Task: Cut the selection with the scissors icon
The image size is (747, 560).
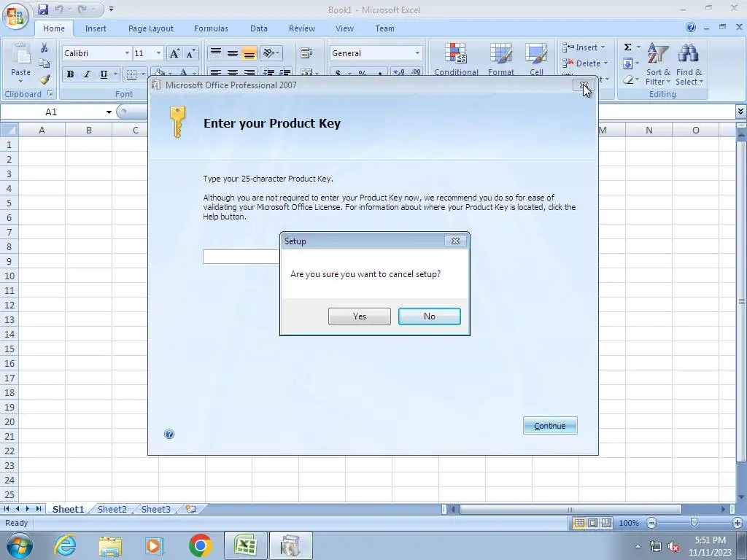Action: (x=44, y=47)
